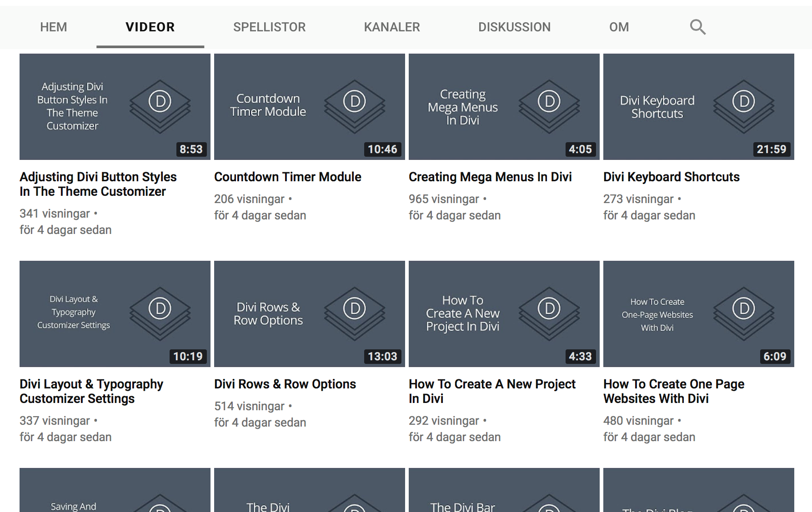
Task: Click the '337 visningar' view count
Action: 55,421
